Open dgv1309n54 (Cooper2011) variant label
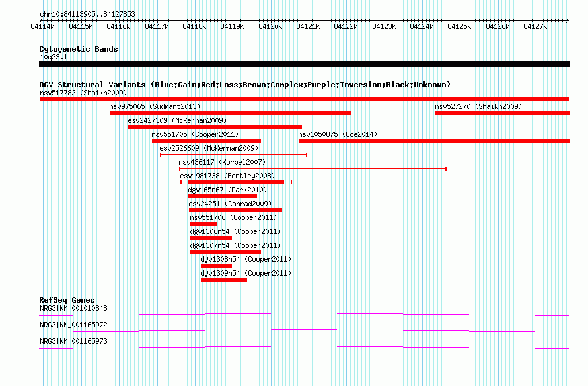The width and height of the screenshot is (588, 386). (x=246, y=273)
